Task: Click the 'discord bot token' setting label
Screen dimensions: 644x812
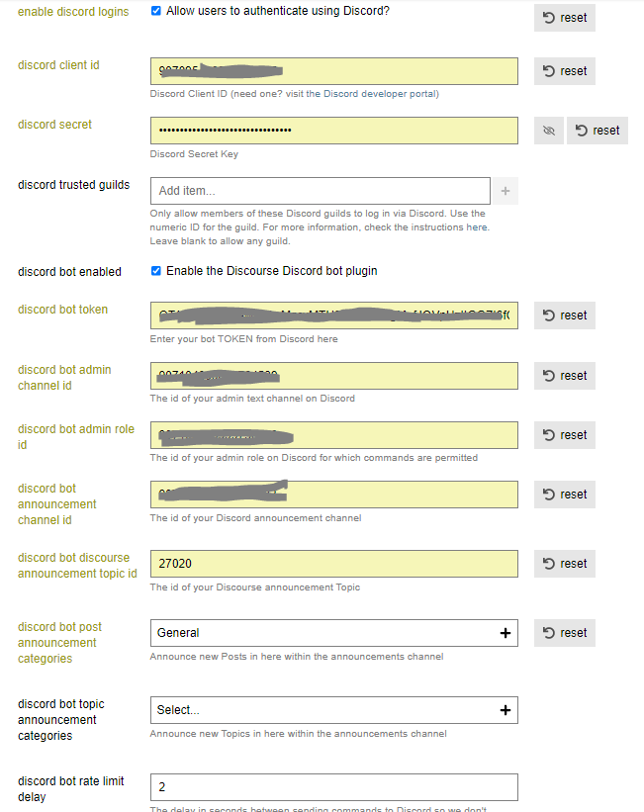Action: (x=62, y=310)
